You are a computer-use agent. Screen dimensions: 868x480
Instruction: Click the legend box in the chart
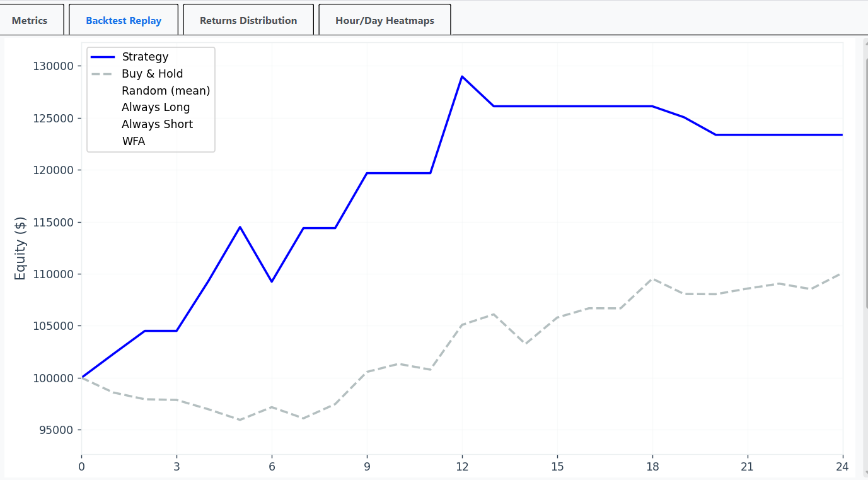[151, 99]
